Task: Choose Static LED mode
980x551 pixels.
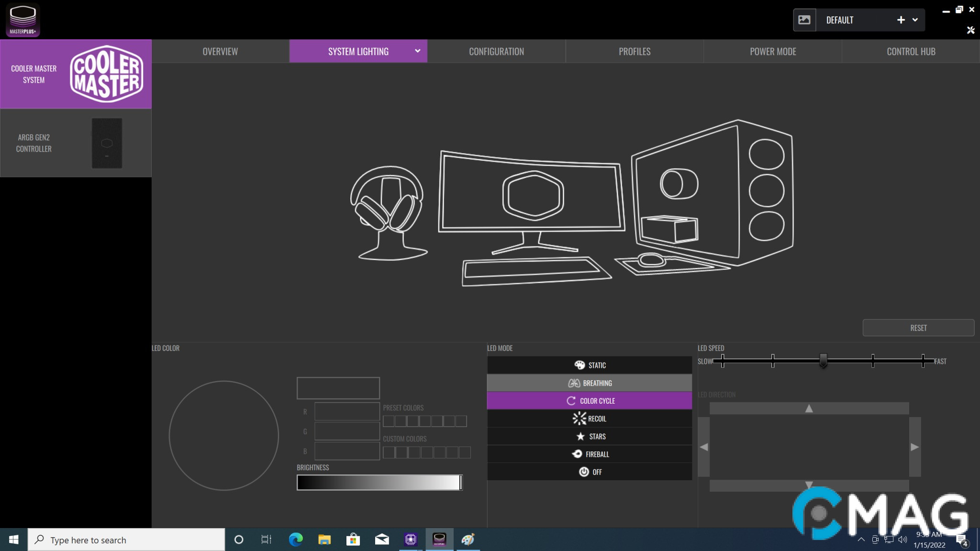Action: point(589,365)
